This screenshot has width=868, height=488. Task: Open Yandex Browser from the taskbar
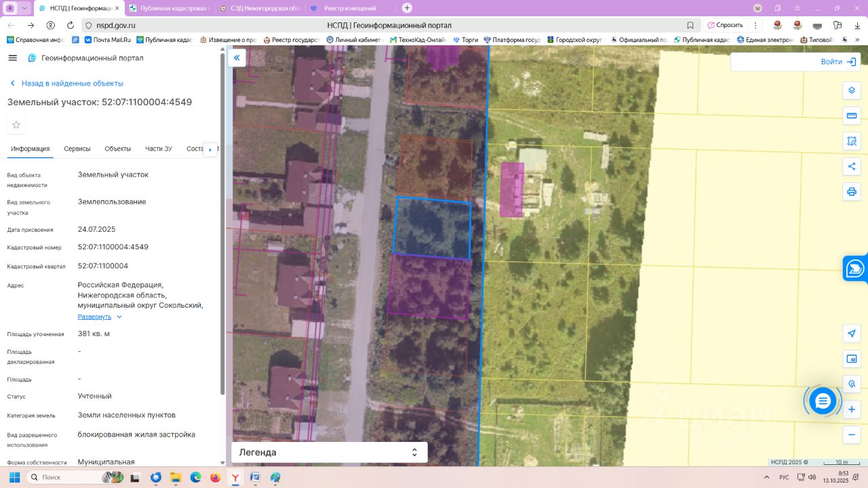(235, 477)
